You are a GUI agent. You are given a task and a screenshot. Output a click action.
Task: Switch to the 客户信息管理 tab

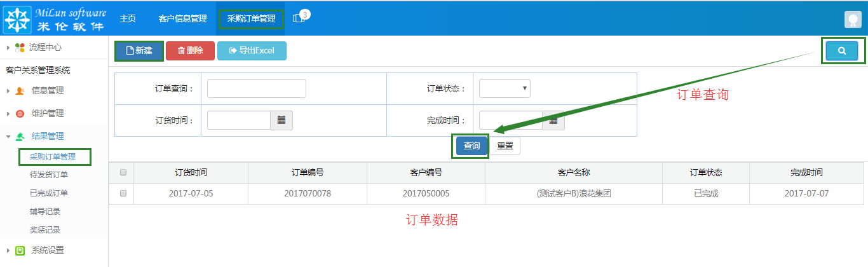[x=182, y=18]
